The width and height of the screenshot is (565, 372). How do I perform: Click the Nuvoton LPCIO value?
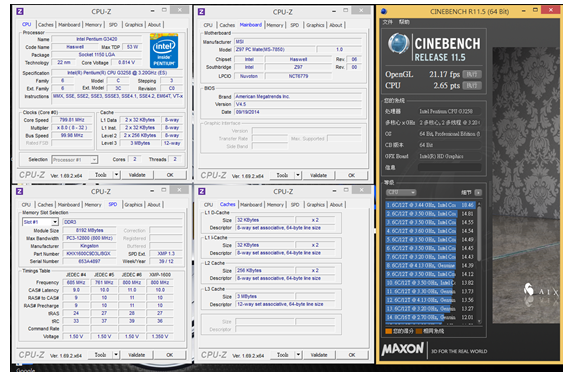pos(249,76)
